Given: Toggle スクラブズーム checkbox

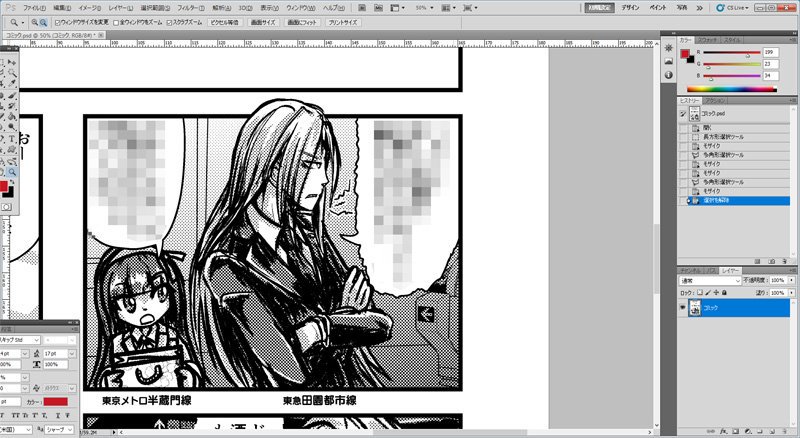Looking at the screenshot, I should click(x=169, y=22).
